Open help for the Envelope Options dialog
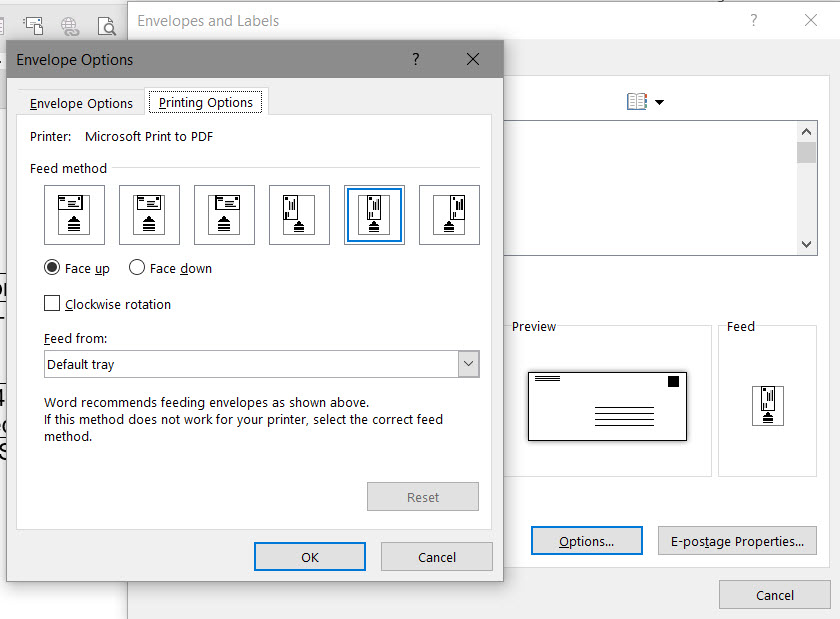840x619 pixels. pos(416,59)
